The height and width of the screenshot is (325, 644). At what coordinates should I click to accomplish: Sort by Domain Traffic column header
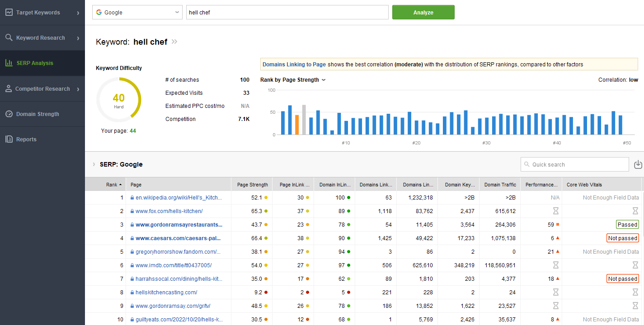pyautogui.click(x=500, y=185)
